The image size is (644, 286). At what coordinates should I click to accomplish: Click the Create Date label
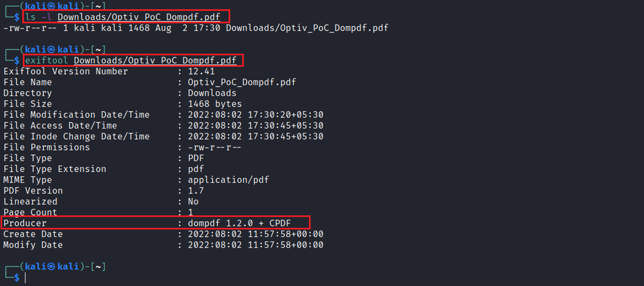[33, 234]
